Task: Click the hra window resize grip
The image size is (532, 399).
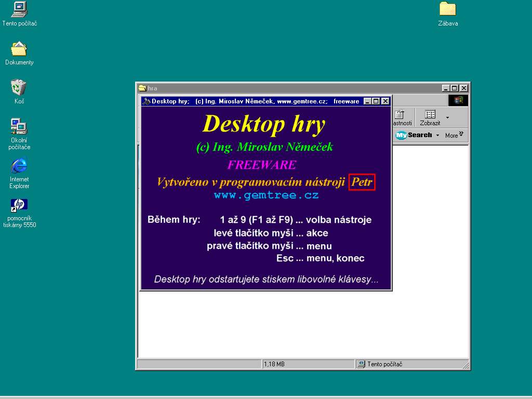Action: pos(466,366)
